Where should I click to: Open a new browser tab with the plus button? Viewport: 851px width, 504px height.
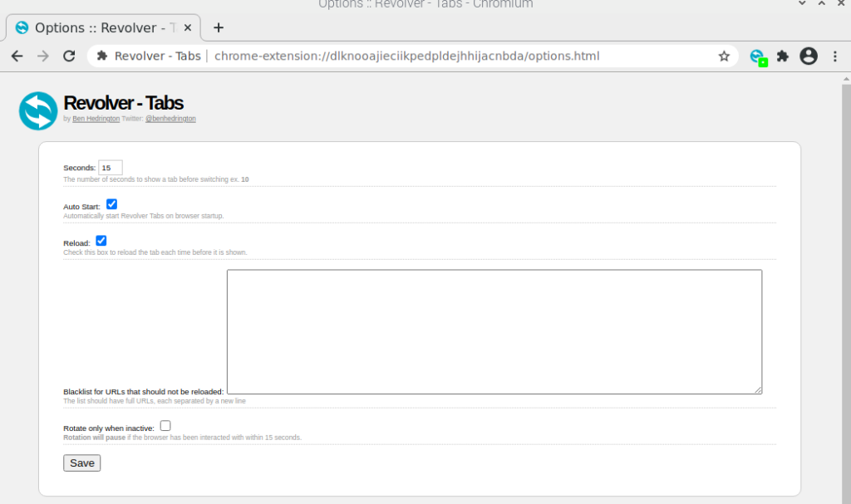click(x=218, y=27)
